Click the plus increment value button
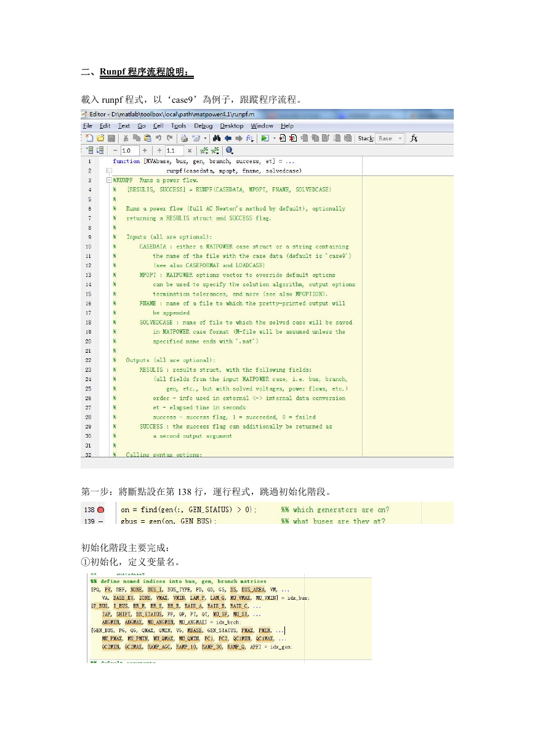The height and width of the screenshot is (756, 535). tap(145, 150)
